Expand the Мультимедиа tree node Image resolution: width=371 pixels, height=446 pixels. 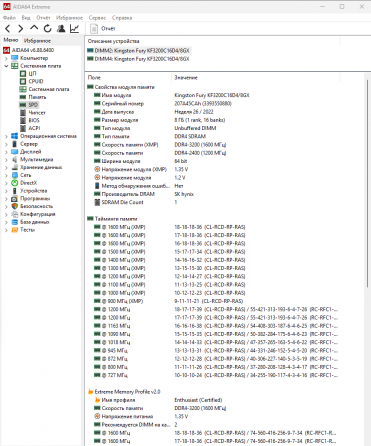click(6, 160)
